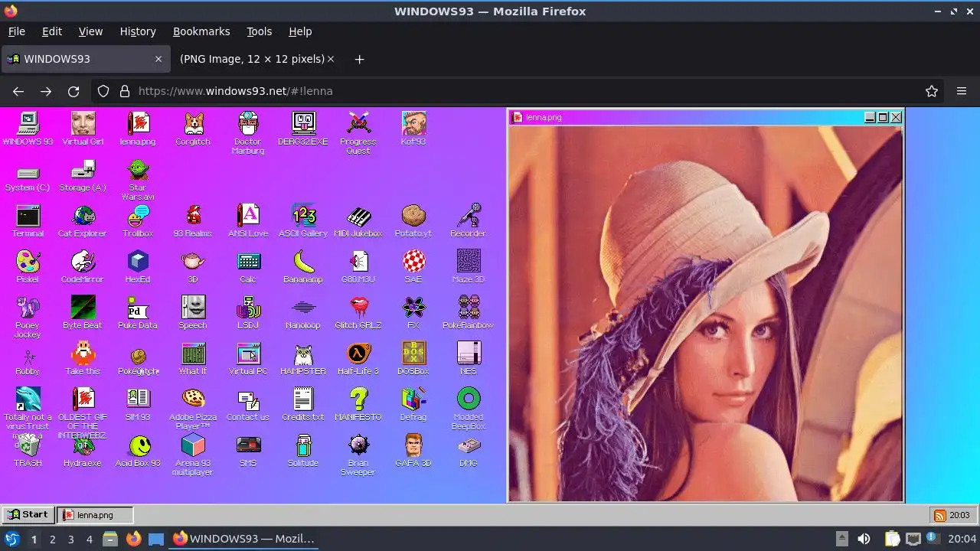Screen dimensions: 980x551
Task: Open ANSI Love icon
Action: [x=248, y=216]
